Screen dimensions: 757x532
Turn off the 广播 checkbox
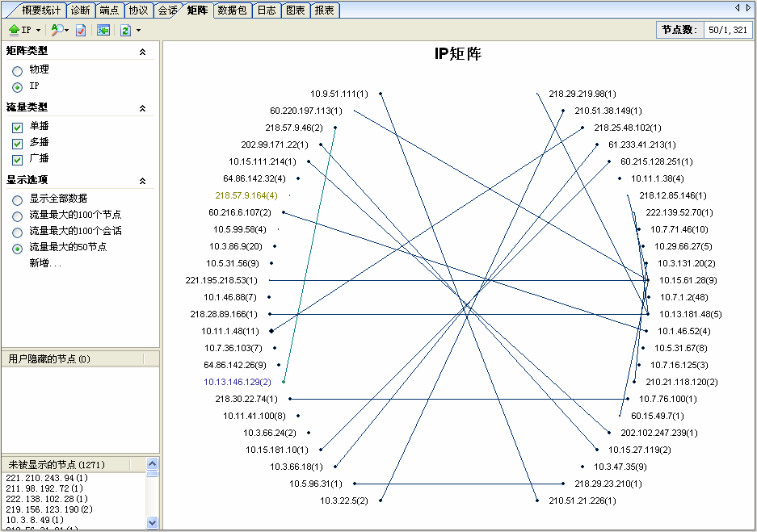point(17,159)
